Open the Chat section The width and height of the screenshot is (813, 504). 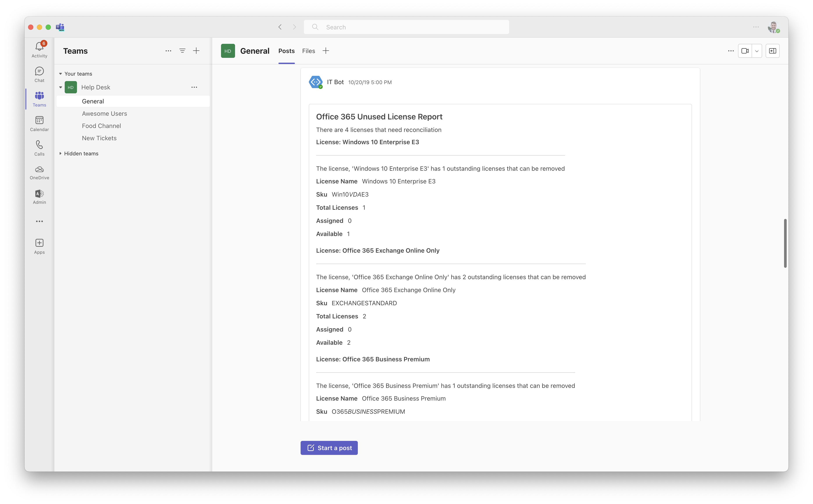click(39, 75)
